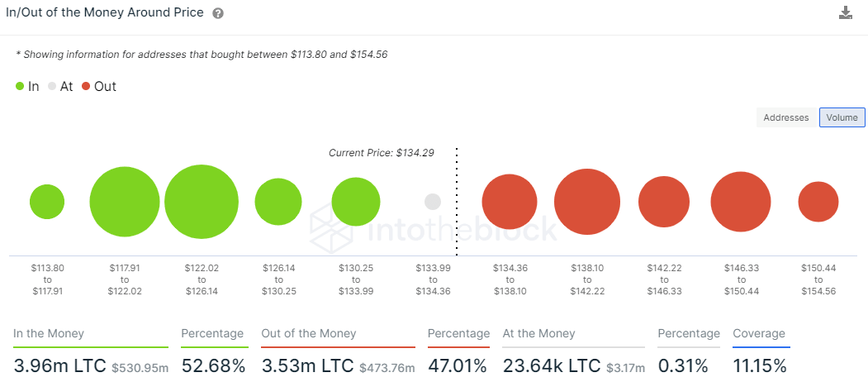
Task: Click red bubble for $142.22 to $146.33
Action: [664, 202]
